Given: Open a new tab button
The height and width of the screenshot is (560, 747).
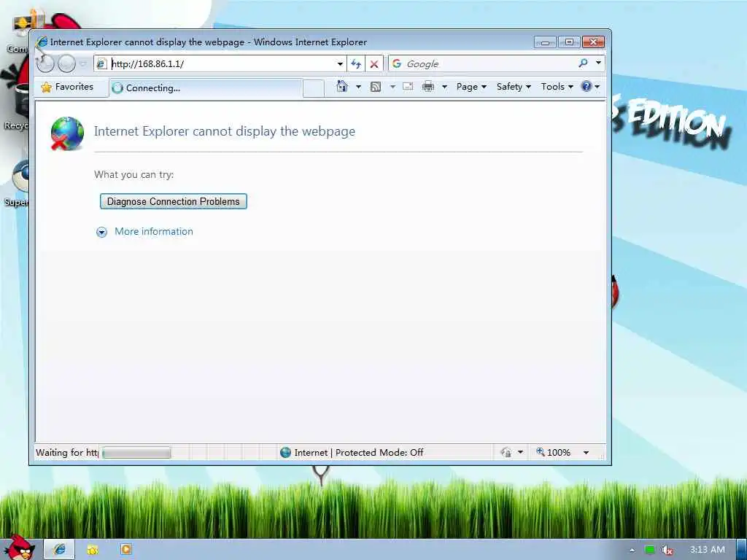Looking at the screenshot, I should coord(314,88).
